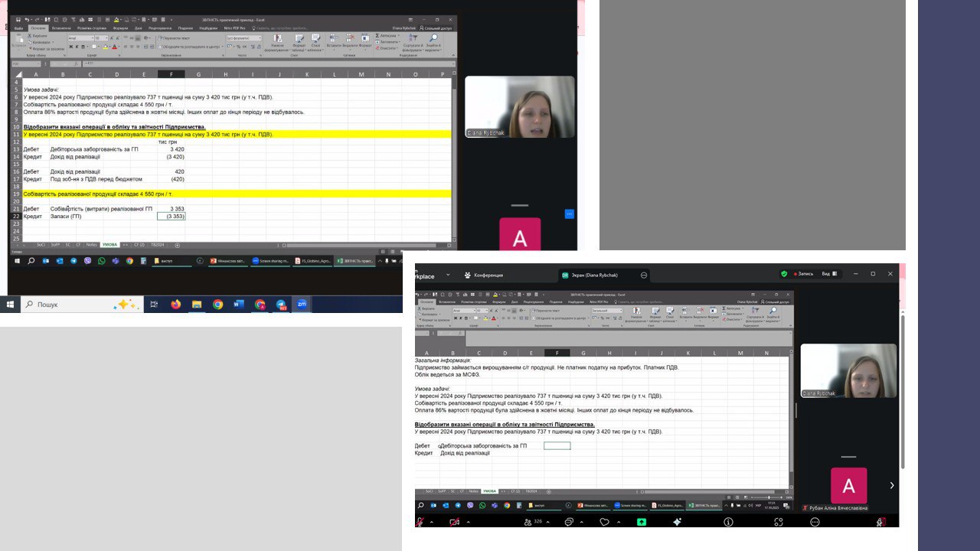Select the Экран (Diana Rybchak) tab
This screenshot has height=551, width=980.
599,275
